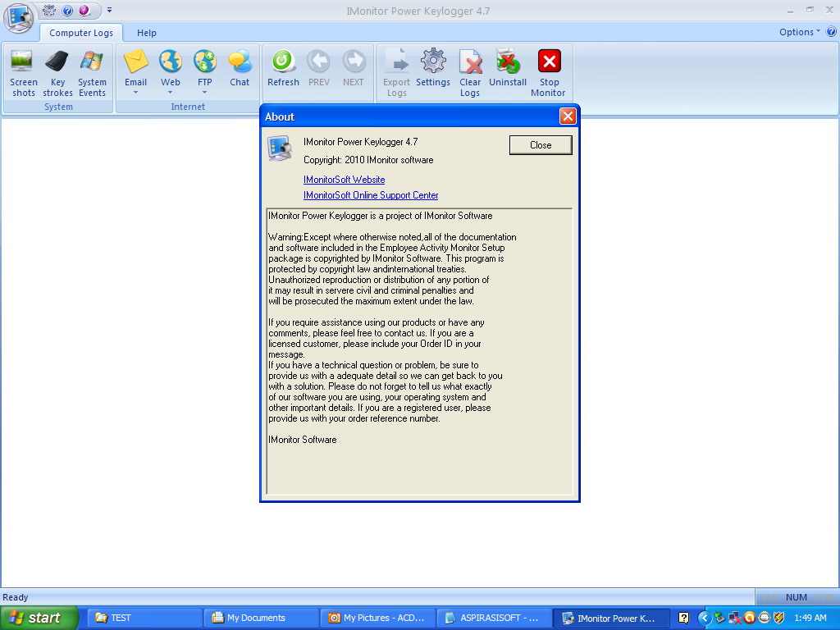Click the IMonitor Power K... taskbar button

pos(611,618)
